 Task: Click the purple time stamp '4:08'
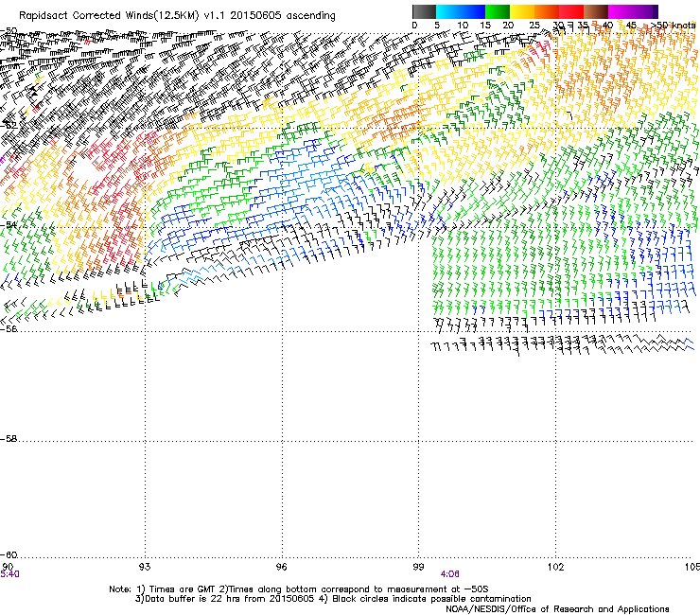tap(449, 574)
